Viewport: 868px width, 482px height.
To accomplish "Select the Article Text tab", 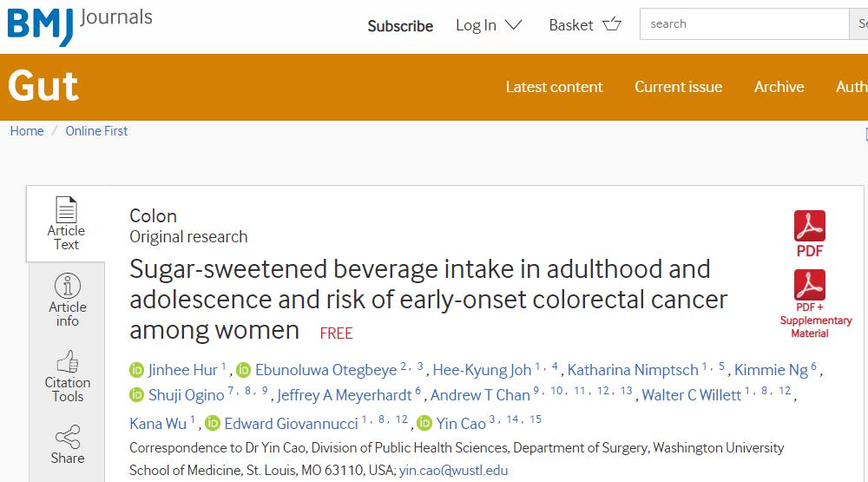I will tap(66, 223).
